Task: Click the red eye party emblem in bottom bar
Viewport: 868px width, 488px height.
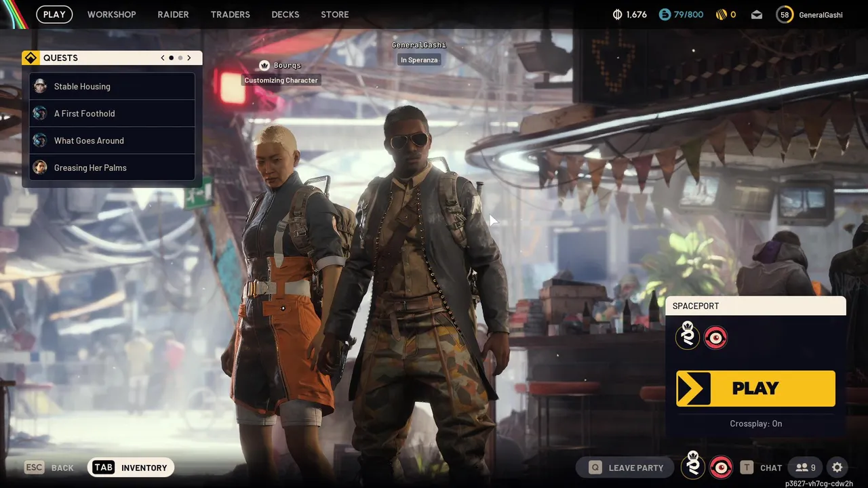Action: coord(721,467)
